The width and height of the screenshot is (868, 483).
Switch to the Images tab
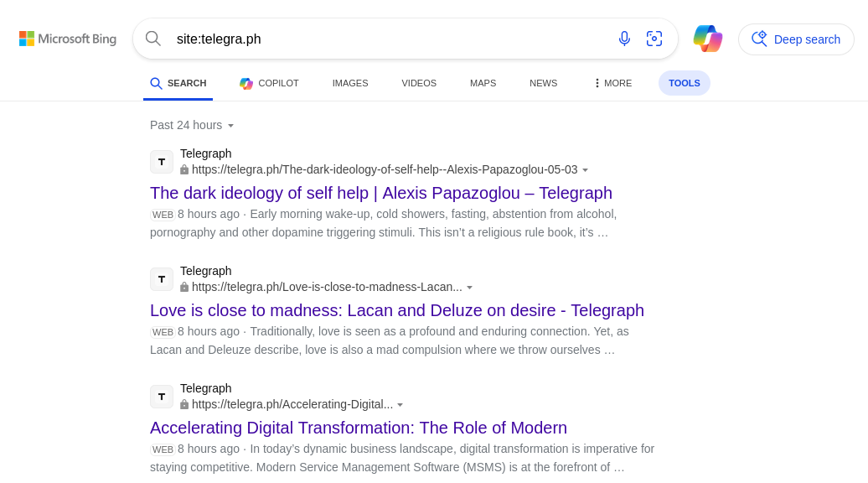(x=350, y=83)
